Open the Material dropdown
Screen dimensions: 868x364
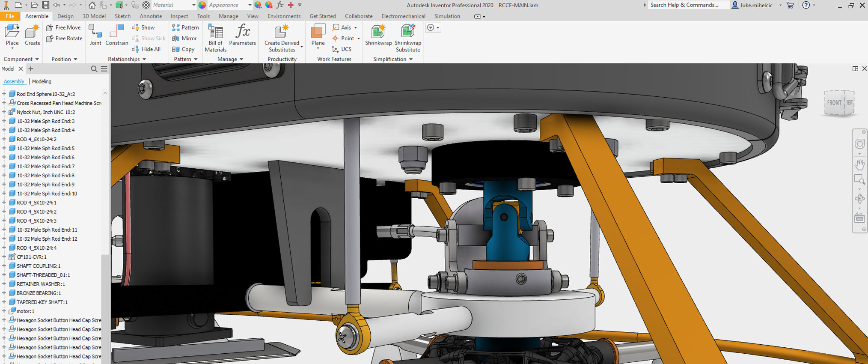(193, 5)
